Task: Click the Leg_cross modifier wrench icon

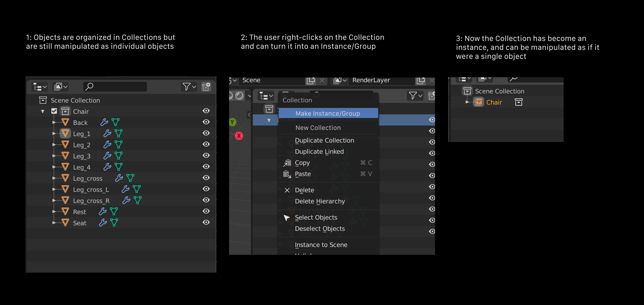Action: [119, 178]
